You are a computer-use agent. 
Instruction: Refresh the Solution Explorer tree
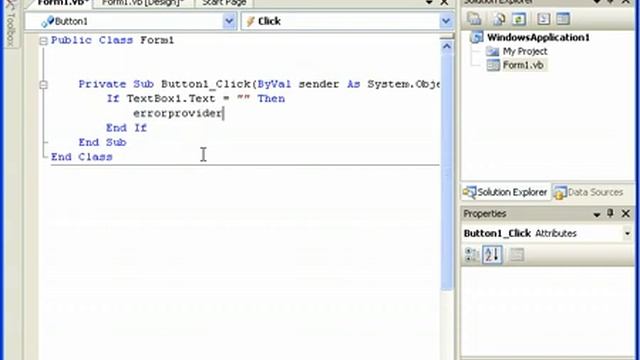pos(519,19)
